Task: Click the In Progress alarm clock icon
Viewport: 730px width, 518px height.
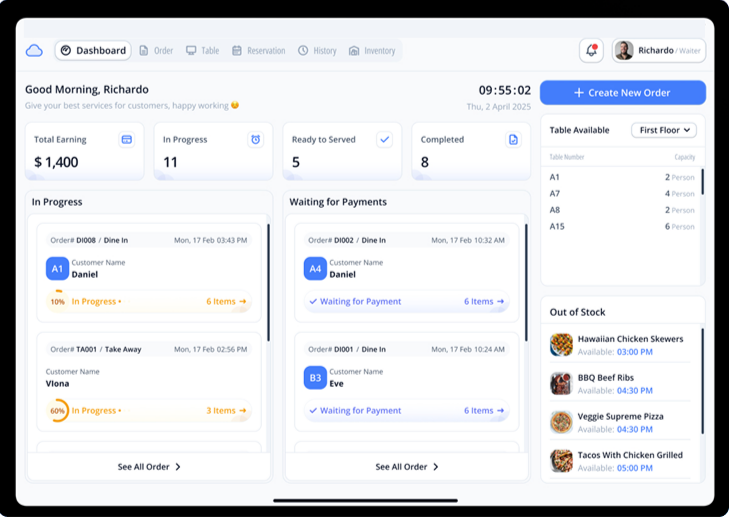Action: coord(255,139)
